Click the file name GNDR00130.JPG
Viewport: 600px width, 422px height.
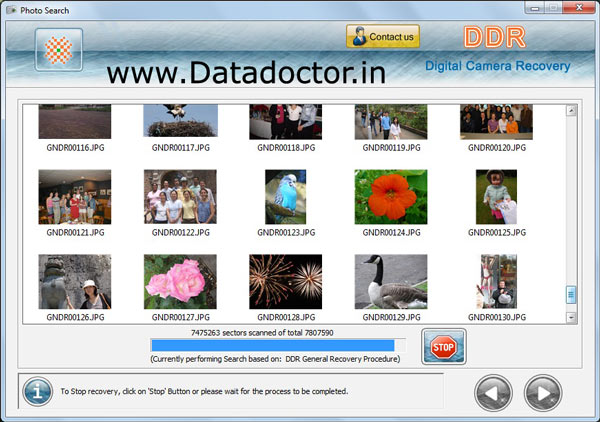pos(497,318)
